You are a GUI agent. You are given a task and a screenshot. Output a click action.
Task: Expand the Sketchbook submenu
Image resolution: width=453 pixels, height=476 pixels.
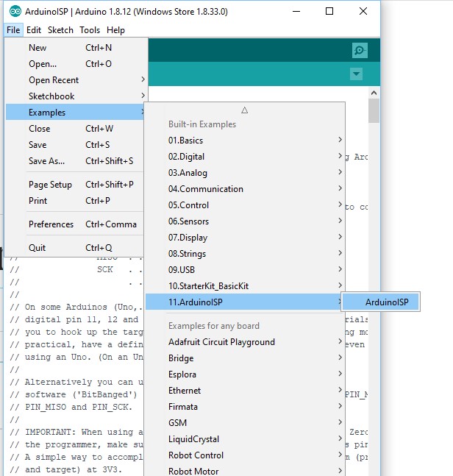[75, 96]
